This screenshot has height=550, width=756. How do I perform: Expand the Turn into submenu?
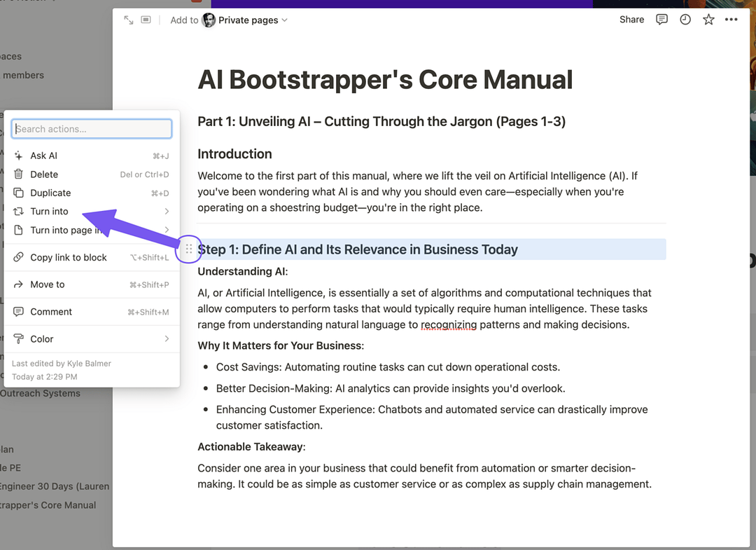click(167, 212)
